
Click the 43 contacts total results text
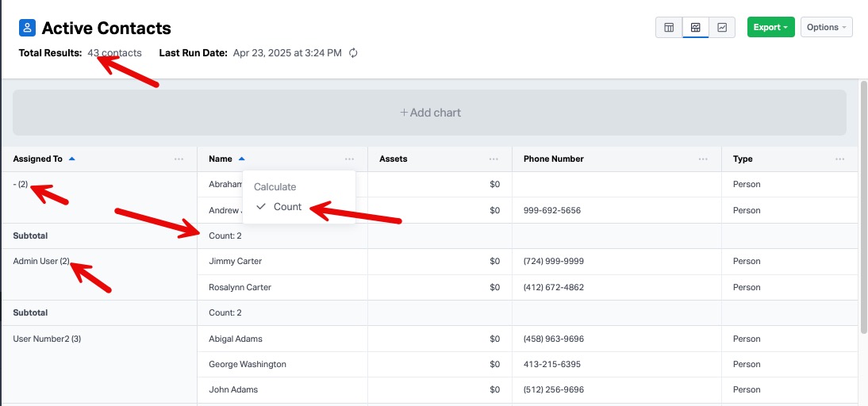(114, 53)
